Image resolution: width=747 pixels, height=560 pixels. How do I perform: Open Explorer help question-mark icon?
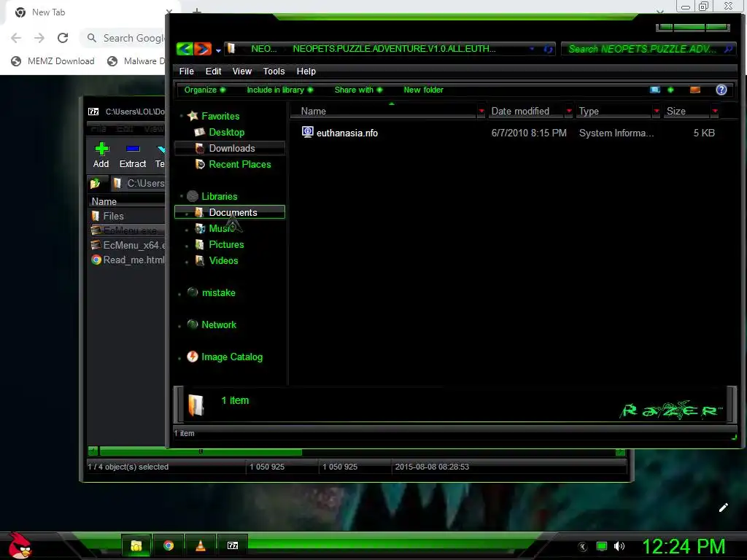pyautogui.click(x=721, y=90)
